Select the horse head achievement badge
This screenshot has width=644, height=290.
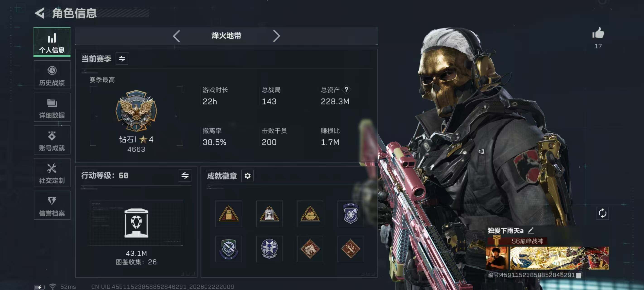(x=310, y=249)
